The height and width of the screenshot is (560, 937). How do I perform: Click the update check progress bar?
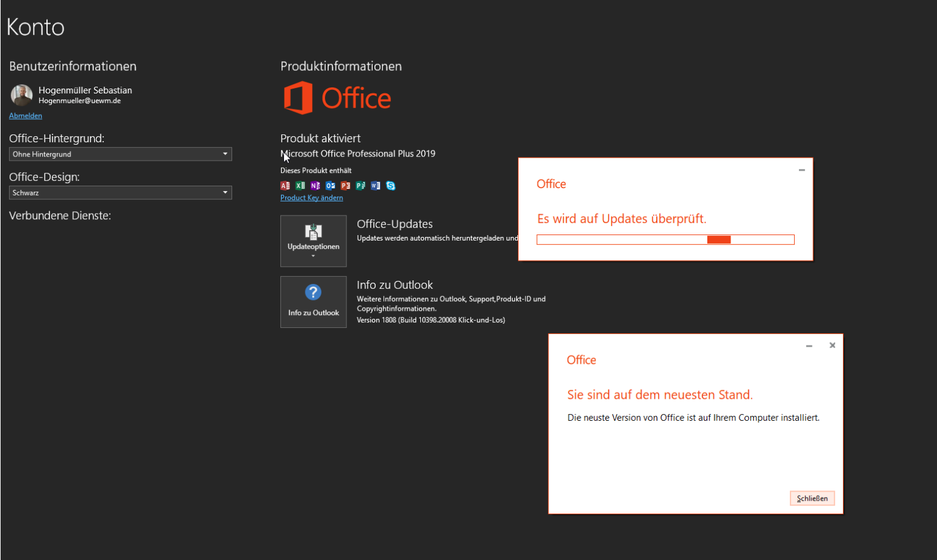pos(665,239)
